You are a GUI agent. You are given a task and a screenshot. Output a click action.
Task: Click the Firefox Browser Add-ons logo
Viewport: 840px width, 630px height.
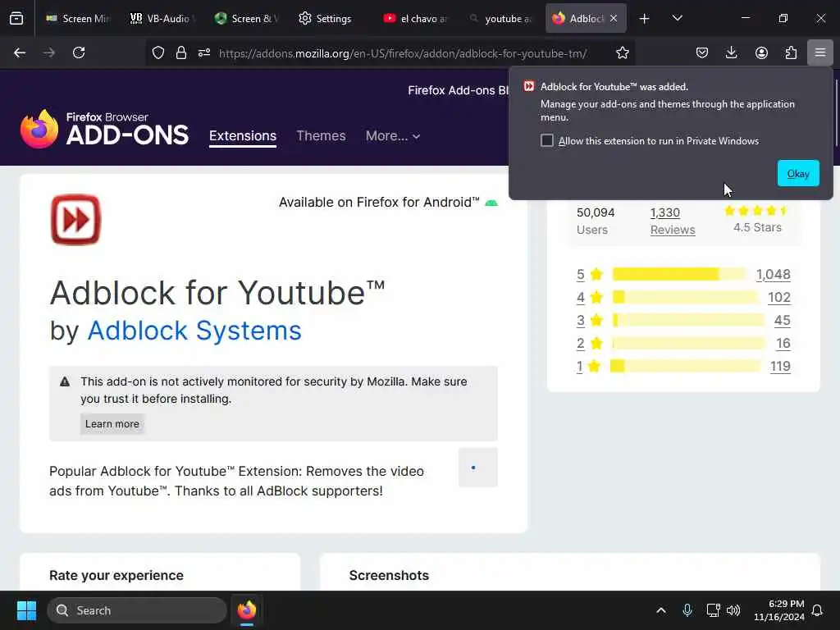click(104, 129)
